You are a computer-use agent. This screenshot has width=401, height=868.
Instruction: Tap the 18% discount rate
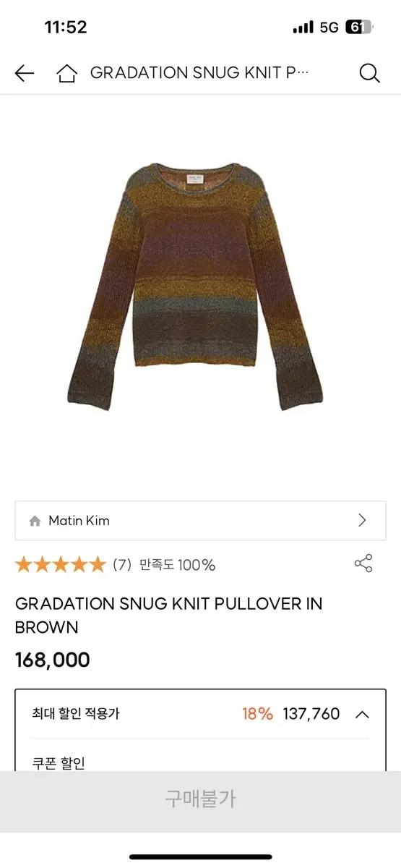point(257,714)
